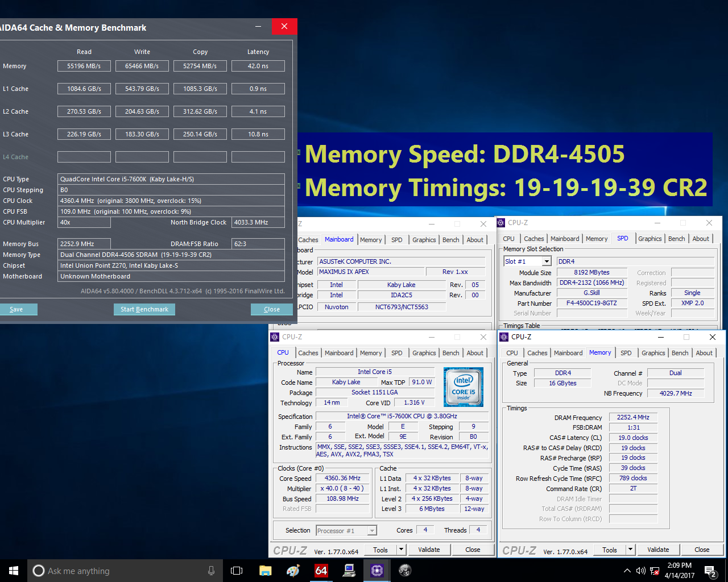The height and width of the screenshot is (582, 728).
Task: Click Validate in CPU-Z CPU window
Action: point(429,550)
